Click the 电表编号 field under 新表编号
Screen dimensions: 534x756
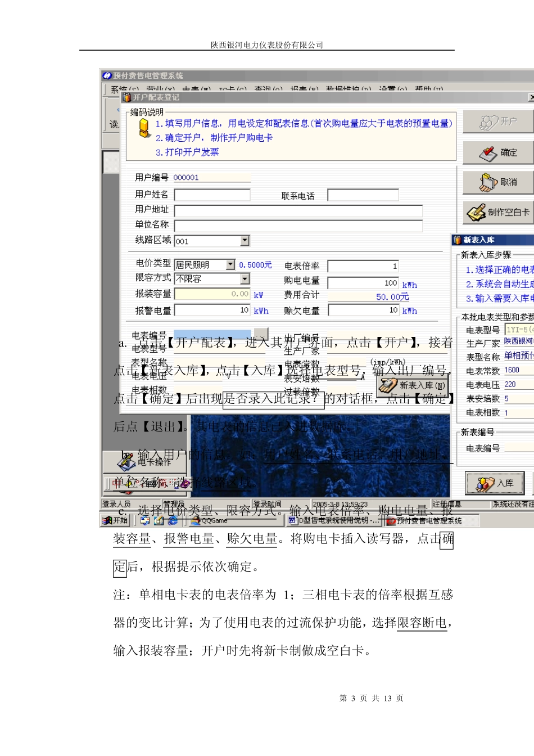point(519,447)
